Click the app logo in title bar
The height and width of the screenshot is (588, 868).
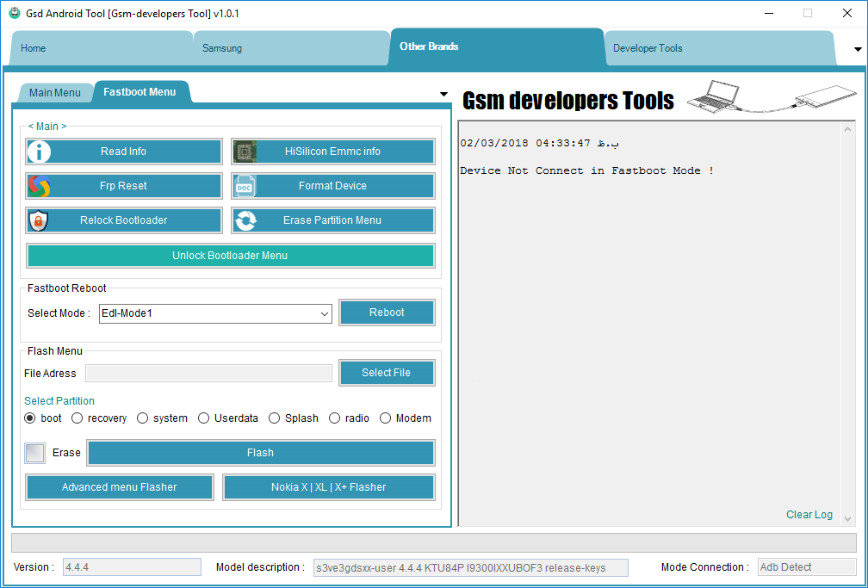pos(15,13)
